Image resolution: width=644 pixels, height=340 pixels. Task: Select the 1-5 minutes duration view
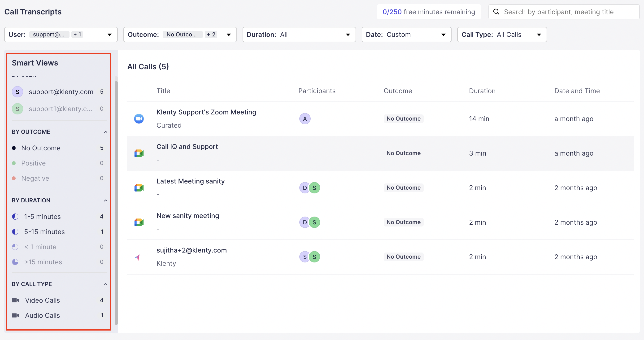42,217
